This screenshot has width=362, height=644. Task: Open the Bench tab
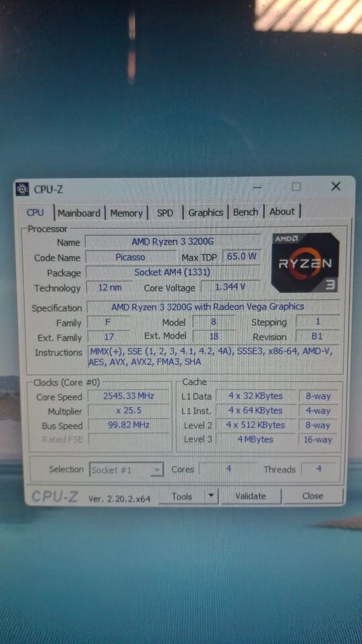(x=245, y=212)
